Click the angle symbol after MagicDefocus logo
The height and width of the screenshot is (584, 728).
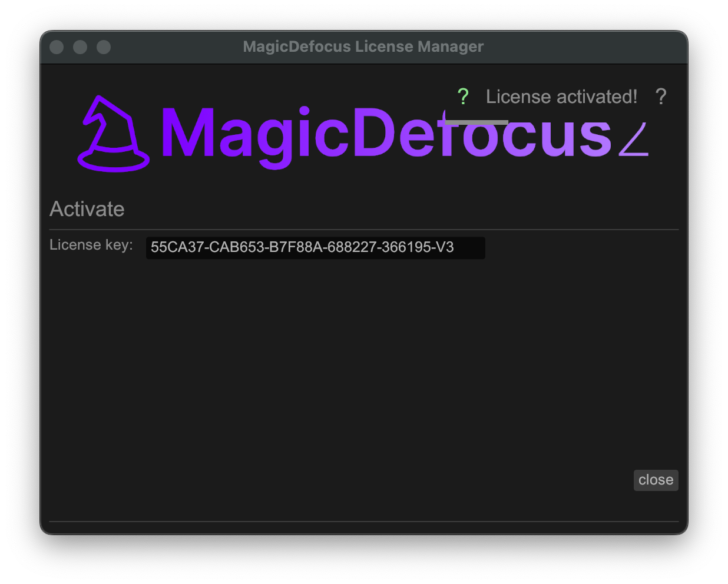pyautogui.click(x=634, y=140)
